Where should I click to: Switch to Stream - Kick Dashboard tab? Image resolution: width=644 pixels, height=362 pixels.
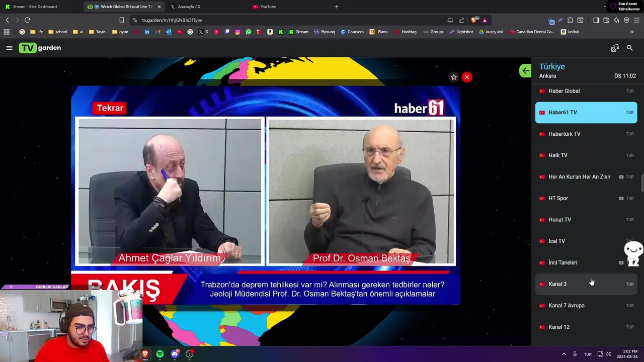[40, 7]
